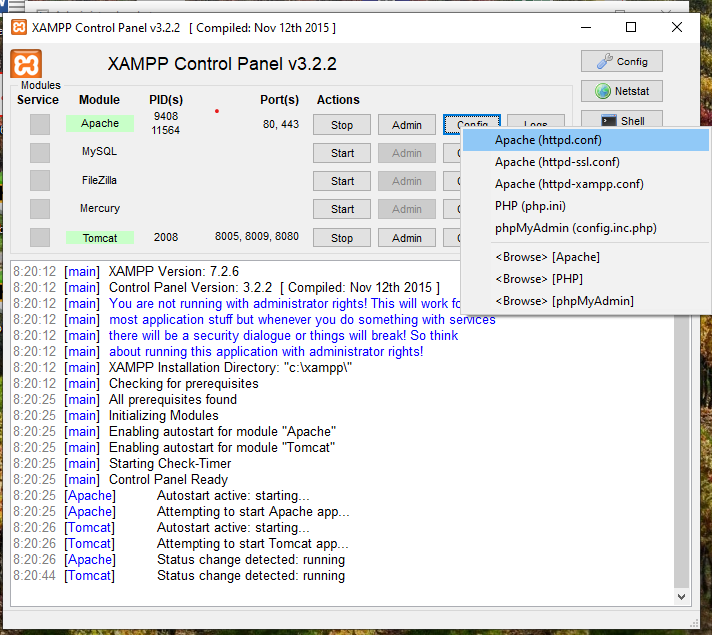This screenshot has height=635, width=712.
Task: Stop the Tomcat module
Action: [342, 238]
